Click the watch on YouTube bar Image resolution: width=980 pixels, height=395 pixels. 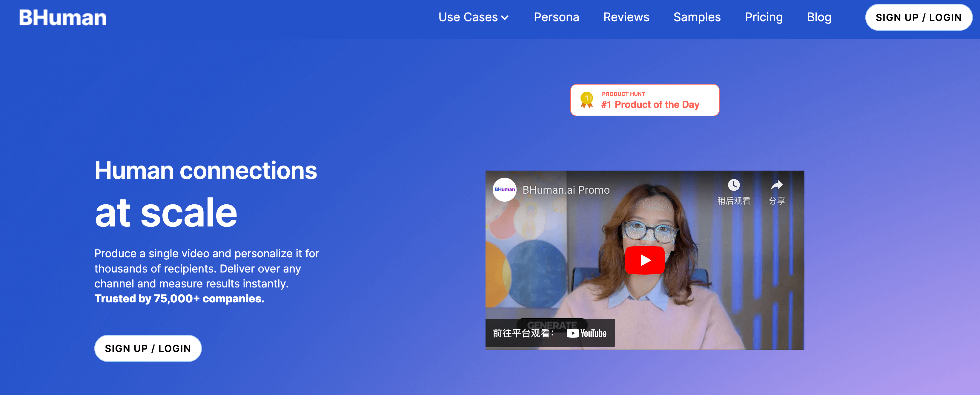(523, 333)
